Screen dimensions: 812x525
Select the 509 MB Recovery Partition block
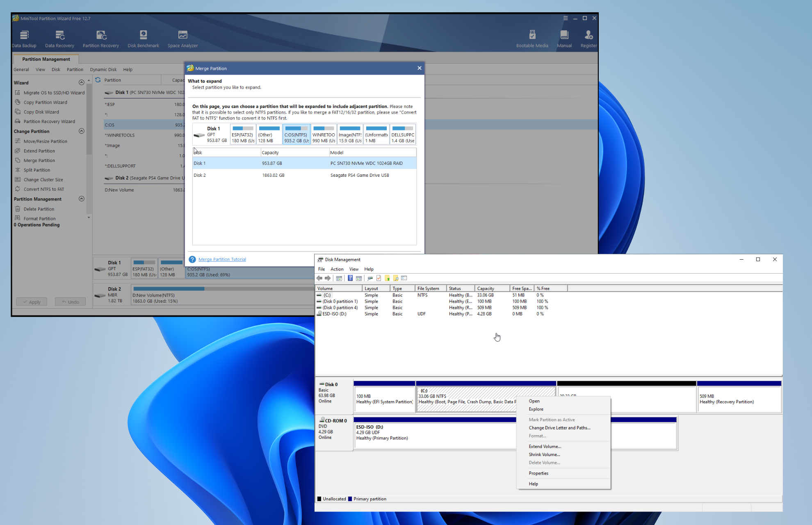(x=739, y=397)
